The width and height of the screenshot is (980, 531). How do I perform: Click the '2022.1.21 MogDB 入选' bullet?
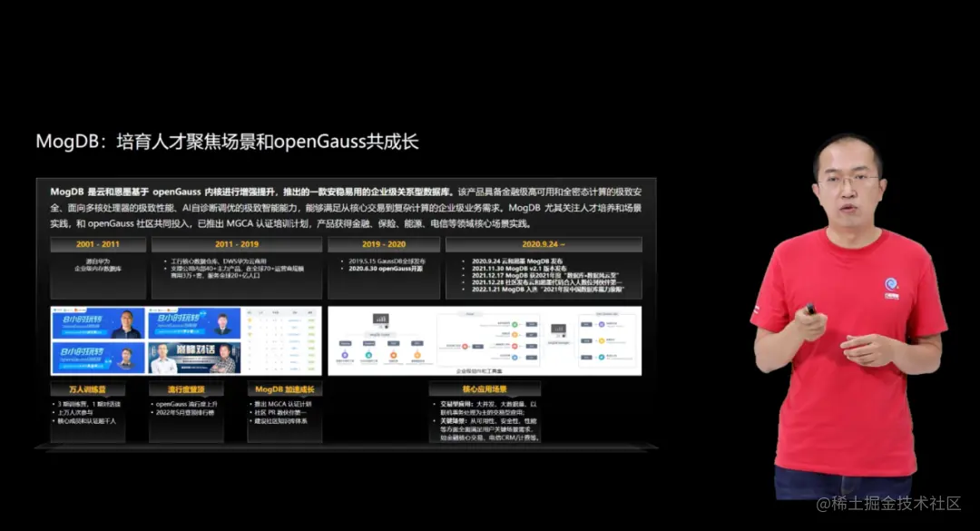pos(547,290)
